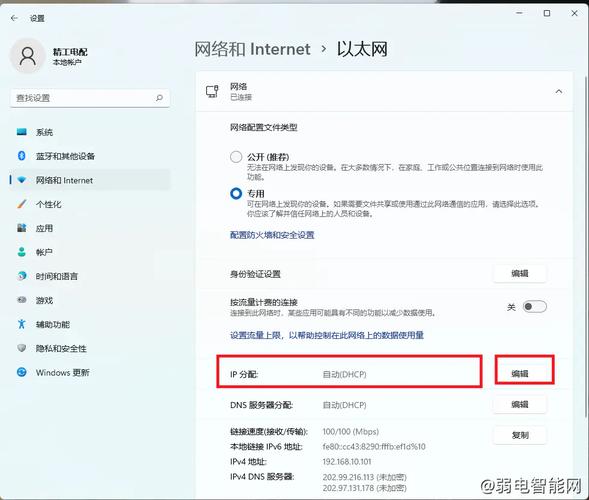Click the 帐户 person icon
Screen dimensions: 589x500
pyautogui.click(x=22, y=252)
